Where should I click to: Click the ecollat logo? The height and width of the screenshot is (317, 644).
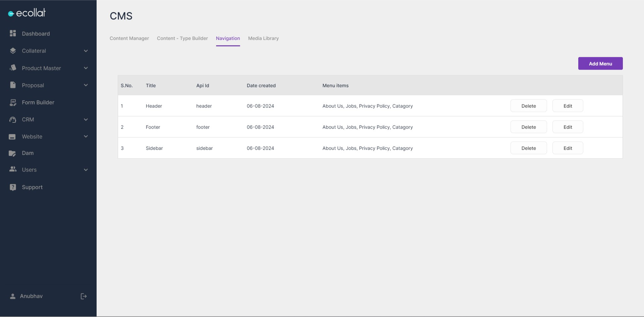(x=27, y=13)
